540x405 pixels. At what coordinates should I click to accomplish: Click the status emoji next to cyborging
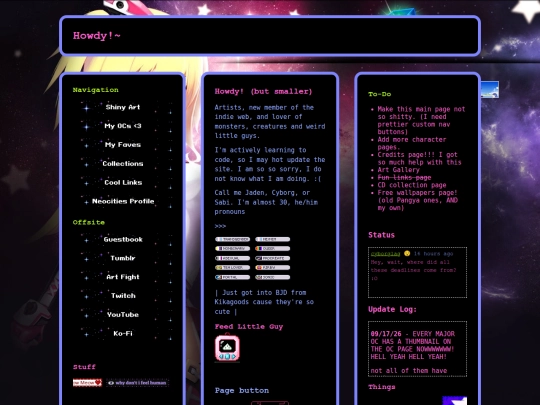[x=407, y=253]
